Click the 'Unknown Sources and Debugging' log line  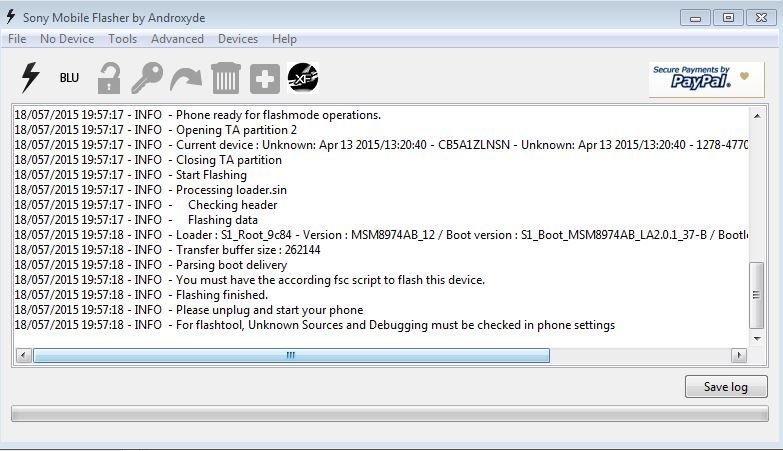pos(315,325)
